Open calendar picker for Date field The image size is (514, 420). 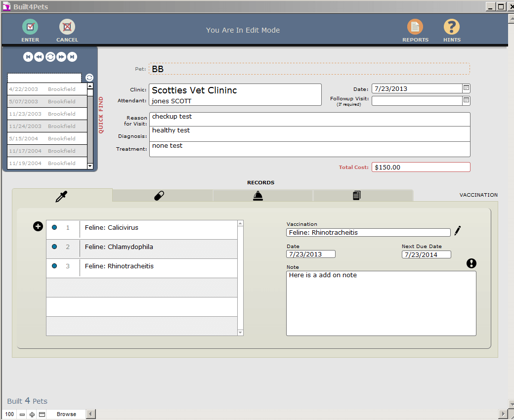tap(466, 88)
